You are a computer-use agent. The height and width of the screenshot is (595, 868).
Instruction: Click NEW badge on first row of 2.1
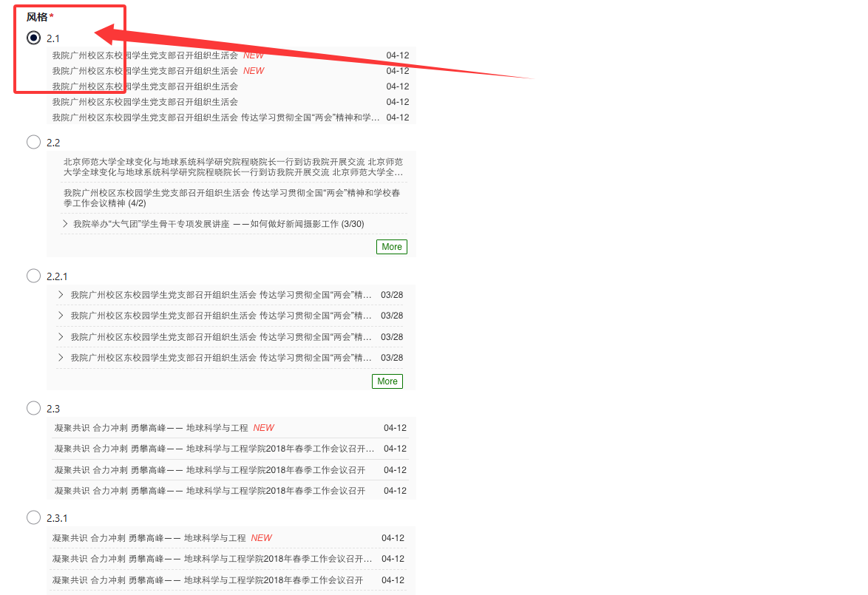254,55
